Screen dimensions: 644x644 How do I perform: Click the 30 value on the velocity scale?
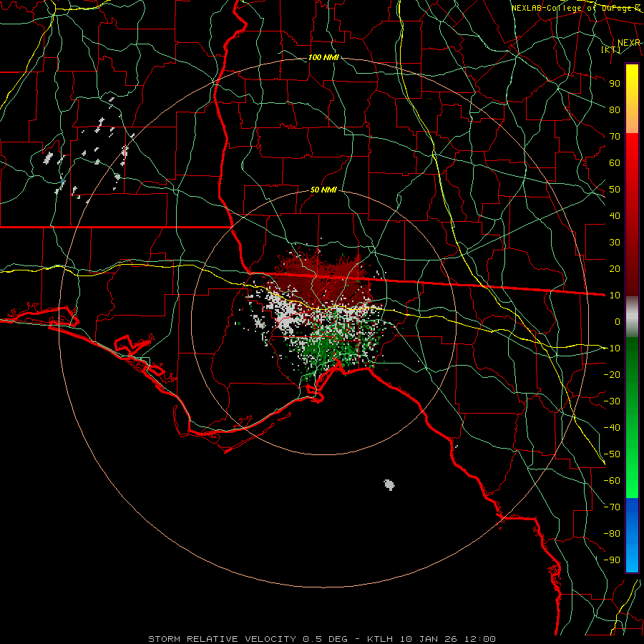615,243
